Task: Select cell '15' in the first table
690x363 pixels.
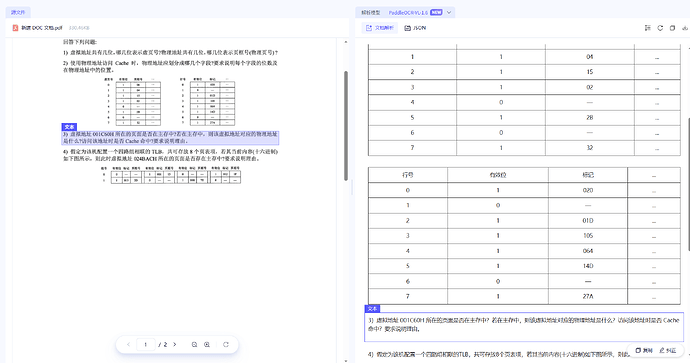Action: (590, 72)
